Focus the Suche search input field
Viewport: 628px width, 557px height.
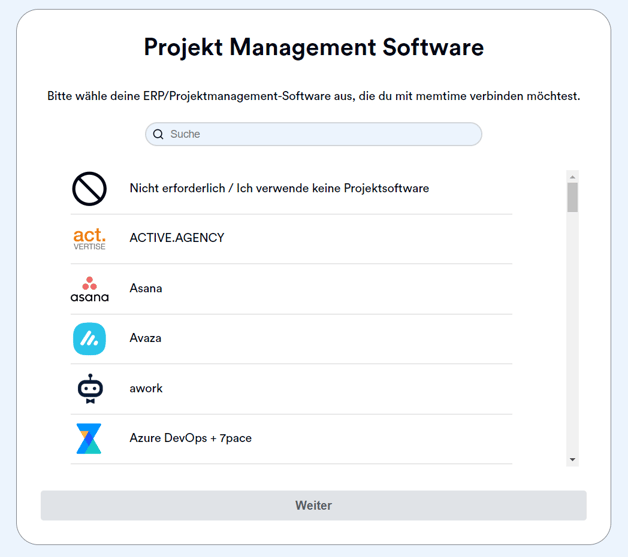[x=314, y=134]
